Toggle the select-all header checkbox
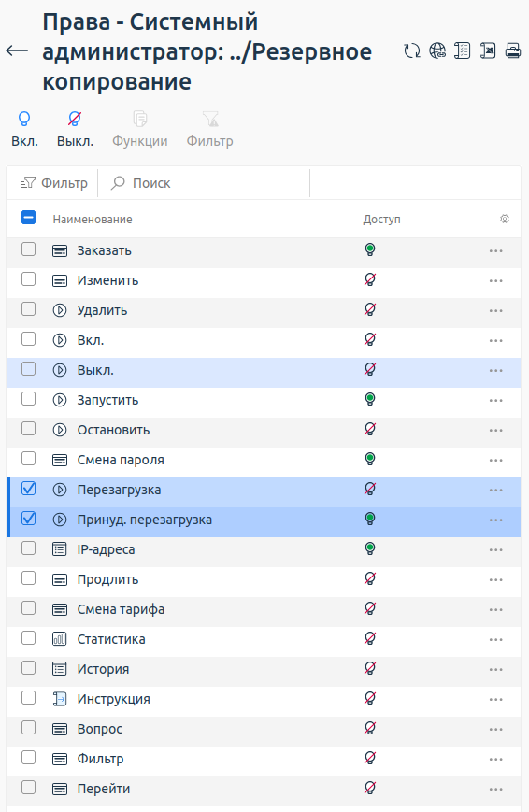The height and width of the screenshot is (812, 529). click(x=28, y=218)
